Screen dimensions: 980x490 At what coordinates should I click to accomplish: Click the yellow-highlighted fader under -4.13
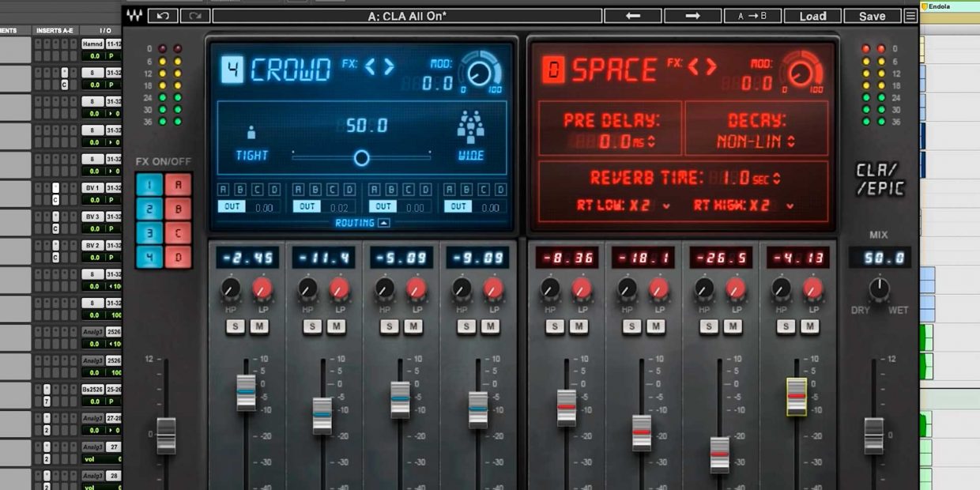tap(797, 397)
